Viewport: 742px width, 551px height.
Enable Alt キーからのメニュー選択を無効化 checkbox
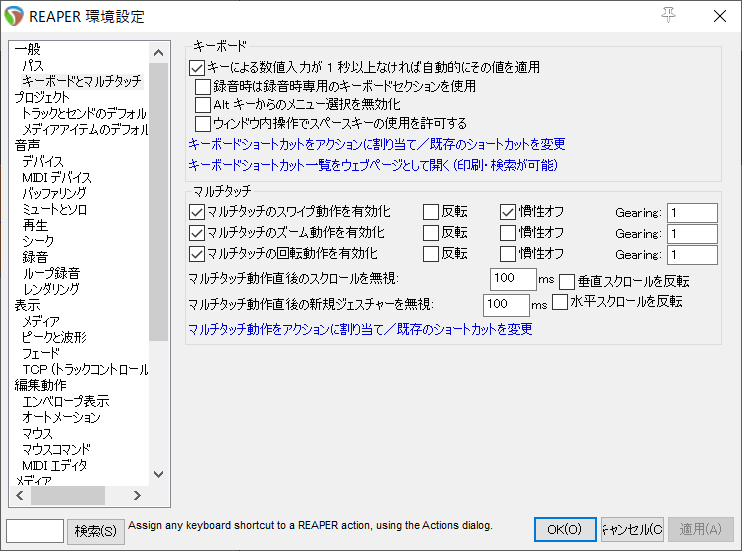203,105
